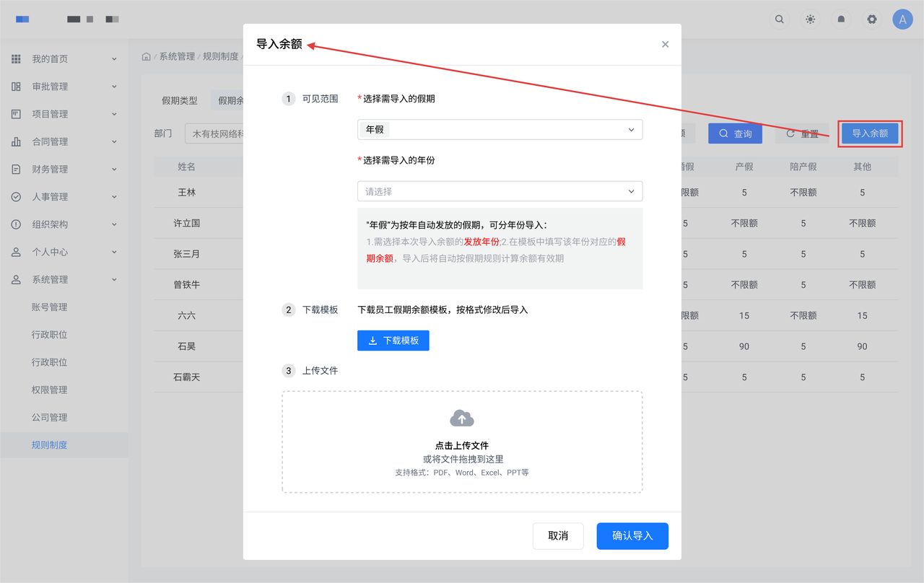Switch to the 假期类型 tab
The width and height of the screenshot is (924, 583).
tap(180, 101)
